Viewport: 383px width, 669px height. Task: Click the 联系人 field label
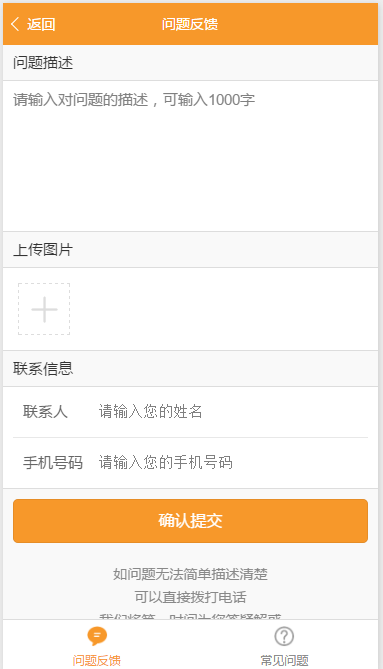pos(45,412)
